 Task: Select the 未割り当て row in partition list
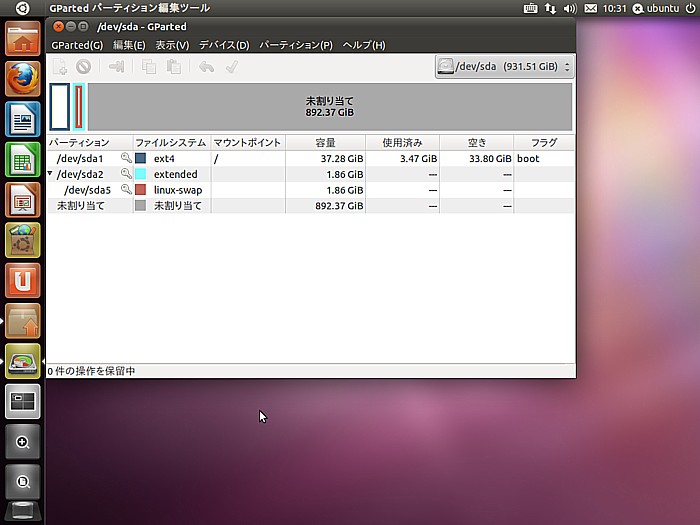point(311,205)
